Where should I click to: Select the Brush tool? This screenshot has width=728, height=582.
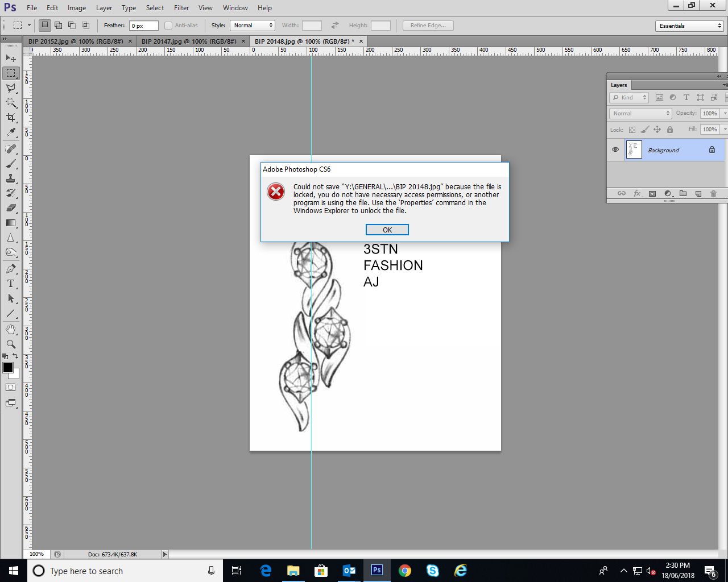coord(11,164)
